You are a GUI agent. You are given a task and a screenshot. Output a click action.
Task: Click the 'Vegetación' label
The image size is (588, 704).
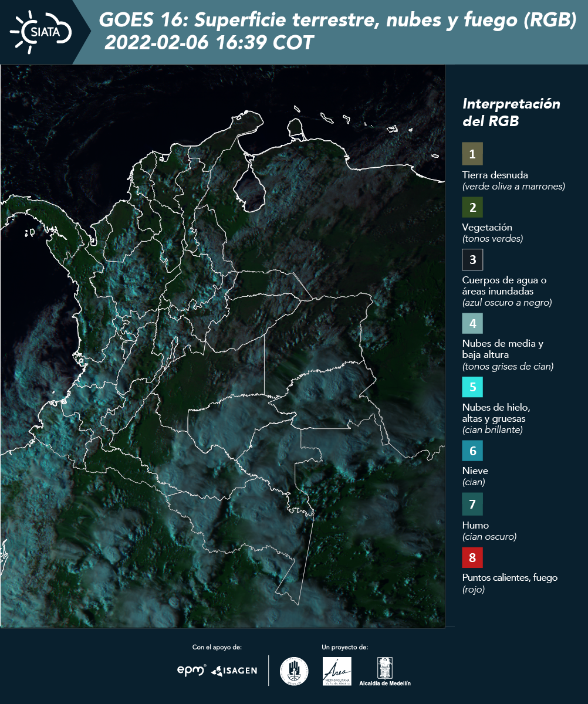click(x=487, y=227)
